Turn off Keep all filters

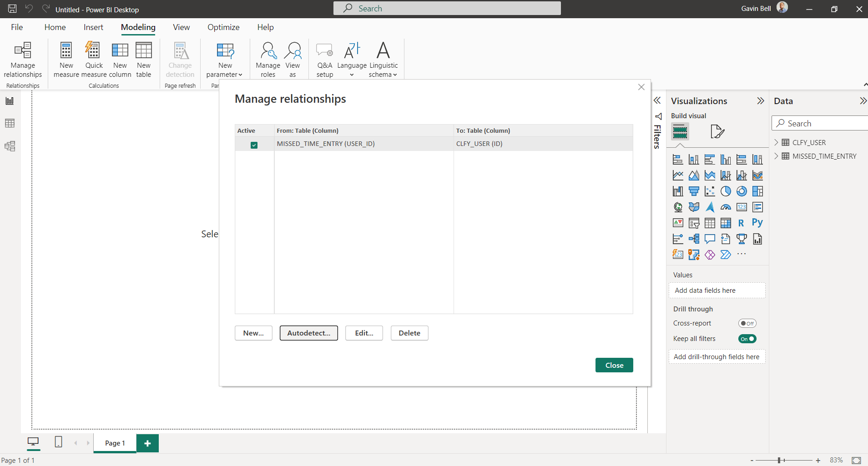(x=747, y=339)
